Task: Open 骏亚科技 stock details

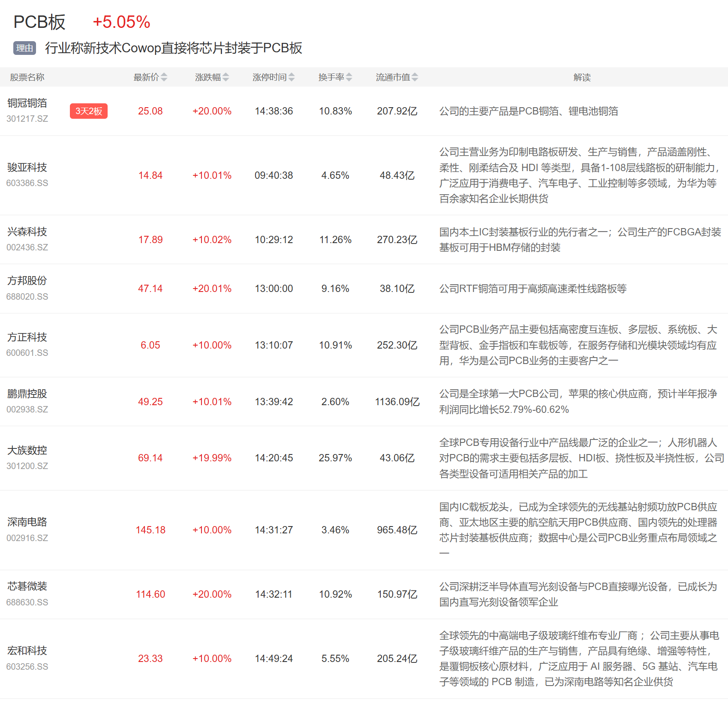Action: [x=27, y=167]
